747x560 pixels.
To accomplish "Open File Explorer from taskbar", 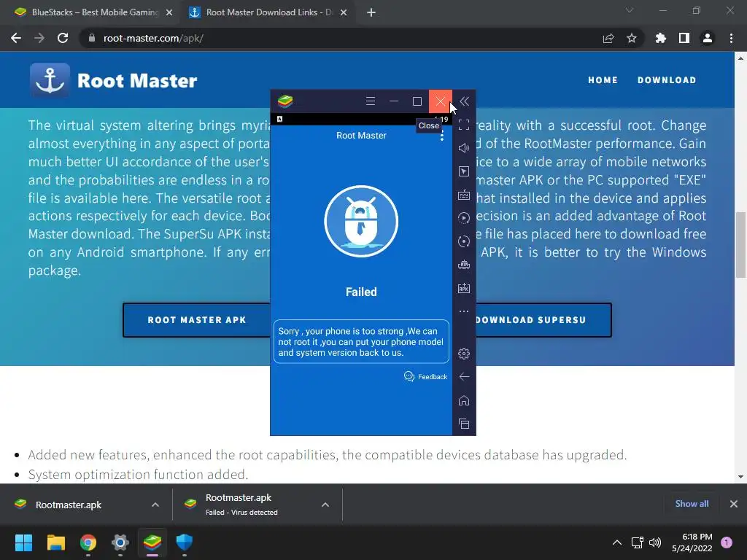I will click(55, 542).
